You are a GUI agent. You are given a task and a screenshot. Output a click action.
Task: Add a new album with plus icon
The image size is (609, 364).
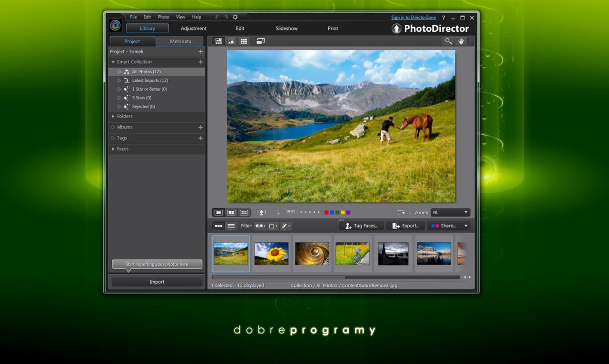(x=201, y=127)
